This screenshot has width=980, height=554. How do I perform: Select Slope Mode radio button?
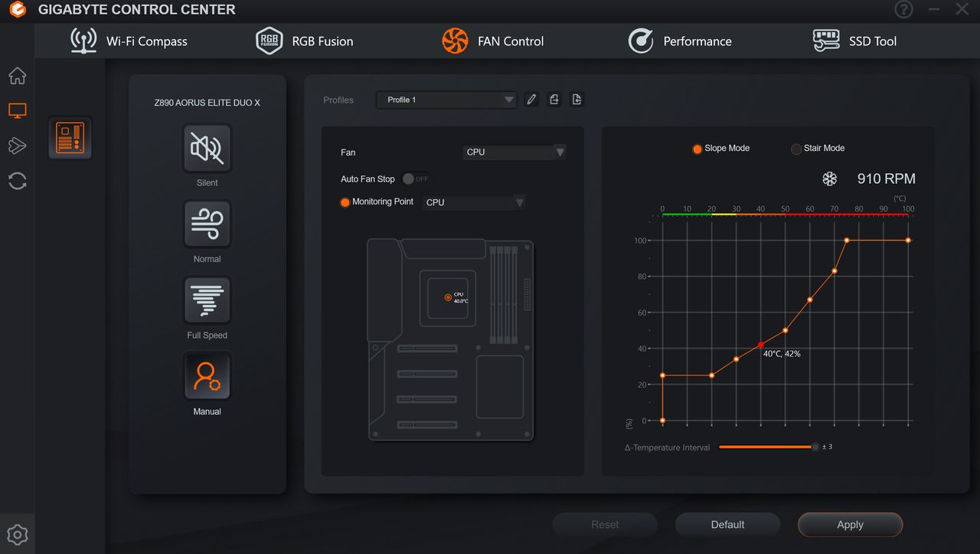pyautogui.click(x=697, y=149)
